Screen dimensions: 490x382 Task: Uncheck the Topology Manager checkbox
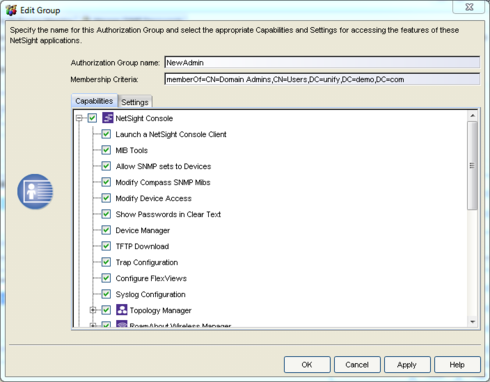tap(106, 310)
